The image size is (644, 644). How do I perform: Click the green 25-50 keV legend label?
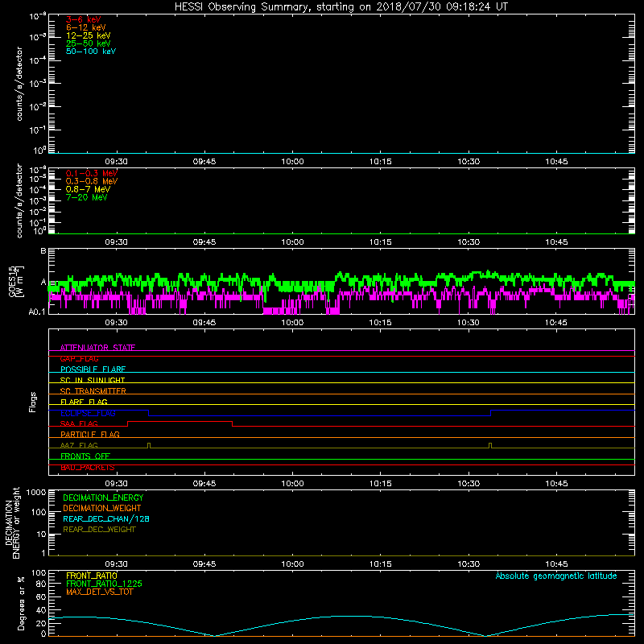click(x=88, y=43)
